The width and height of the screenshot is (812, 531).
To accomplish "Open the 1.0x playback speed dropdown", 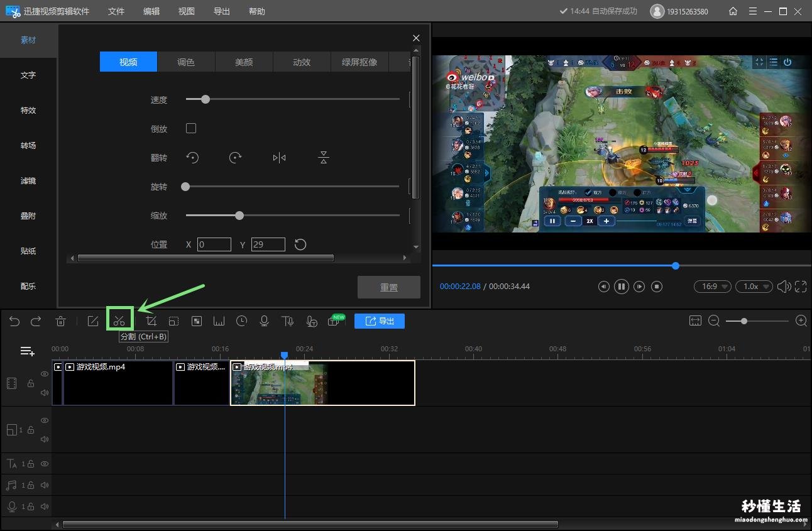I will 754,287.
